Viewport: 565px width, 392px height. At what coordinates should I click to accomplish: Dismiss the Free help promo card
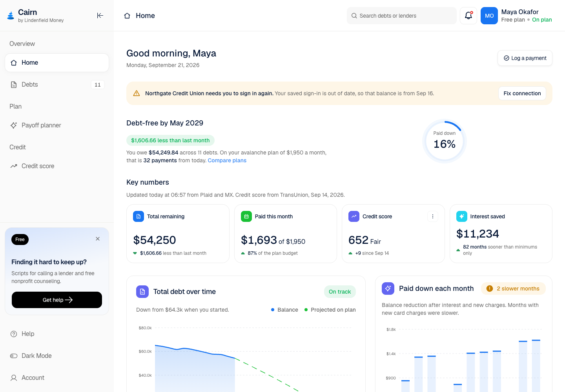[x=98, y=239]
